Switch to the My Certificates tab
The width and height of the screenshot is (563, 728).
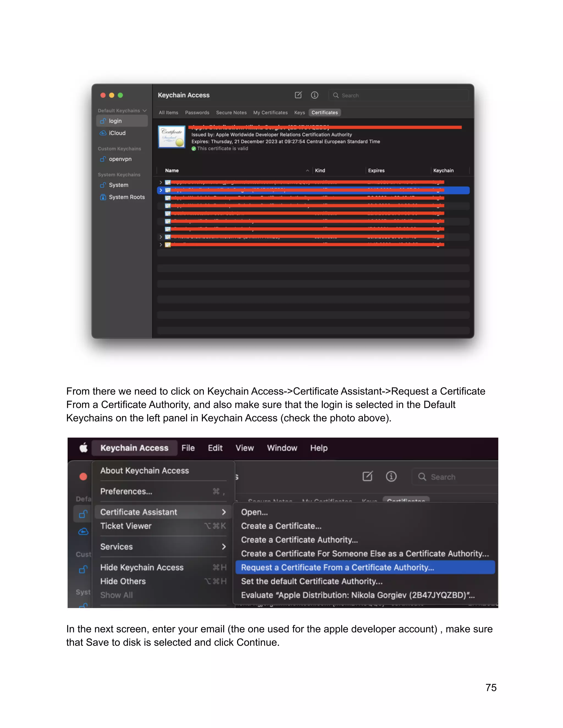tap(270, 113)
